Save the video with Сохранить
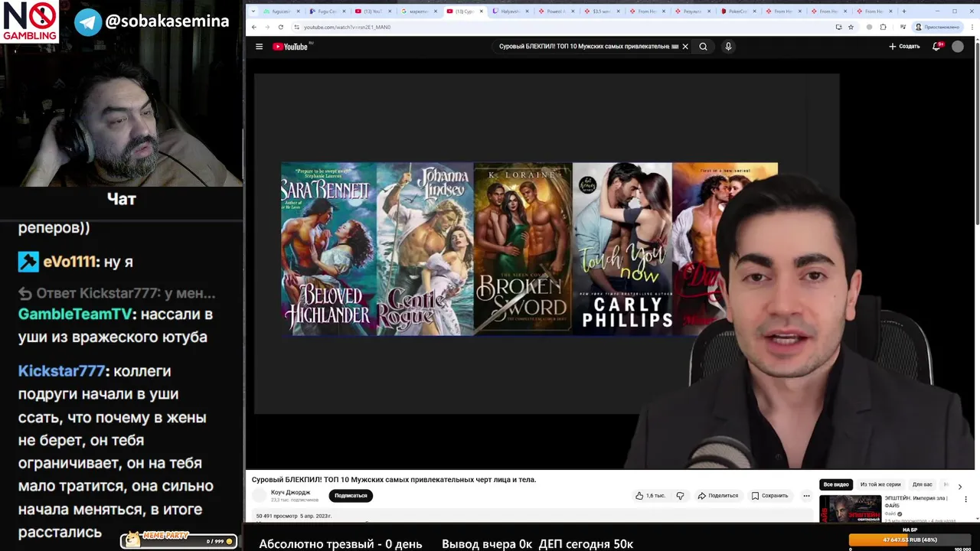The height and width of the screenshot is (551, 980). 769,495
